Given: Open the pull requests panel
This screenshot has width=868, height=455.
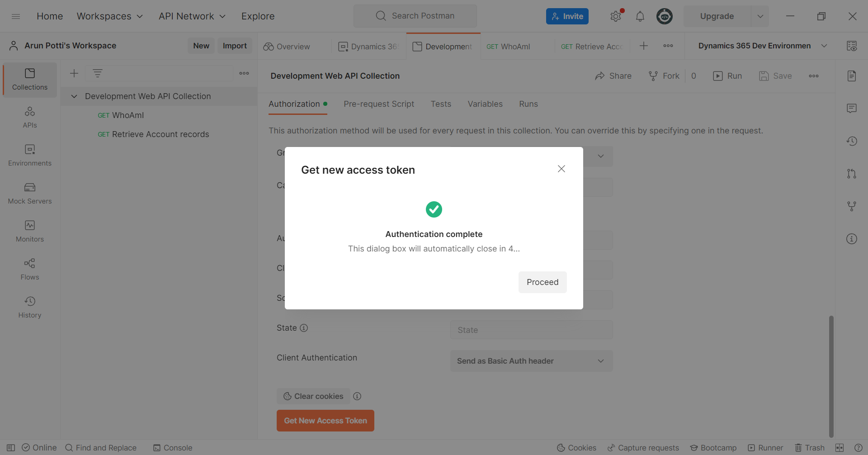Looking at the screenshot, I should 852,174.
